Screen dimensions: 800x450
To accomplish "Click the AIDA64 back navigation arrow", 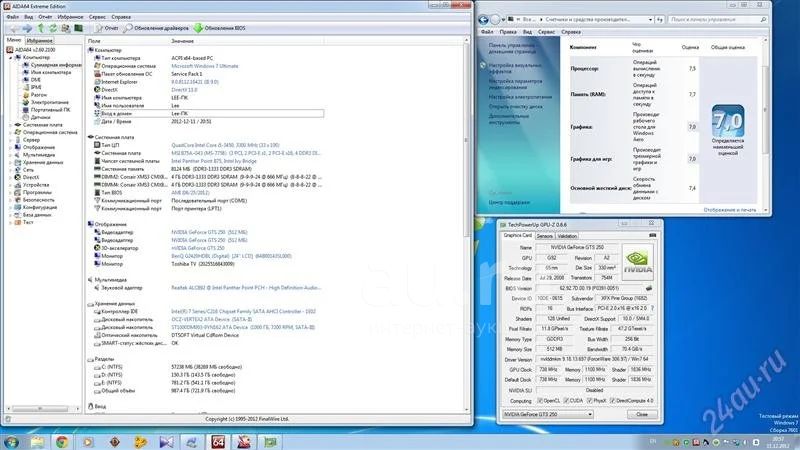I will click(14, 29).
